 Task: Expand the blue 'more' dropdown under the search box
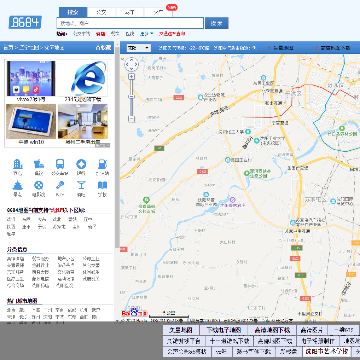click(146, 34)
